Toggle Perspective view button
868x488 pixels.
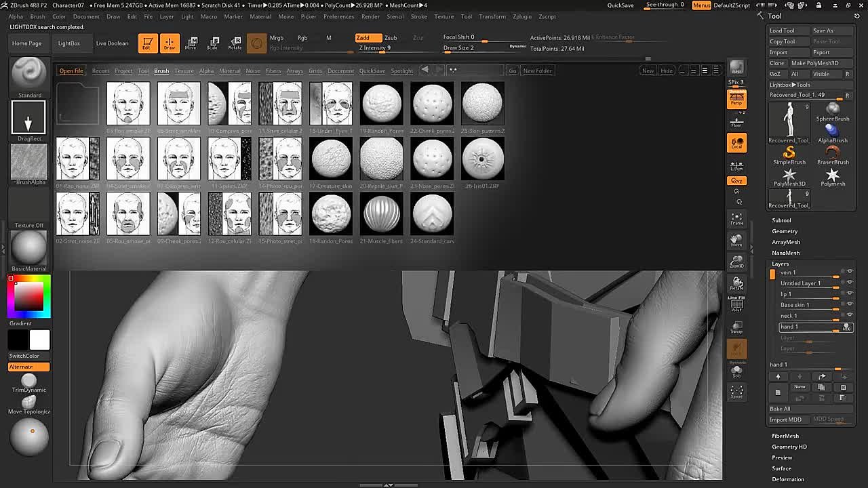736,100
